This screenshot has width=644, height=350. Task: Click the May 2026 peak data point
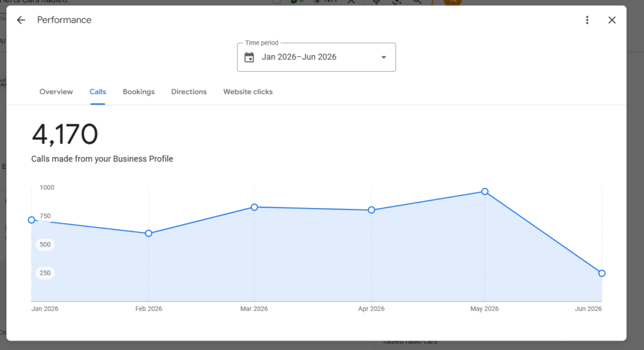[x=485, y=192]
